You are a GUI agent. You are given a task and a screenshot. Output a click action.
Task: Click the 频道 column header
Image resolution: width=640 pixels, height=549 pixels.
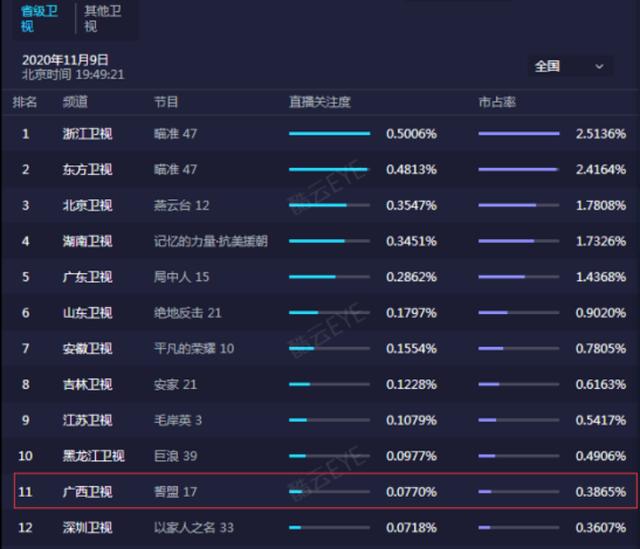click(x=75, y=102)
